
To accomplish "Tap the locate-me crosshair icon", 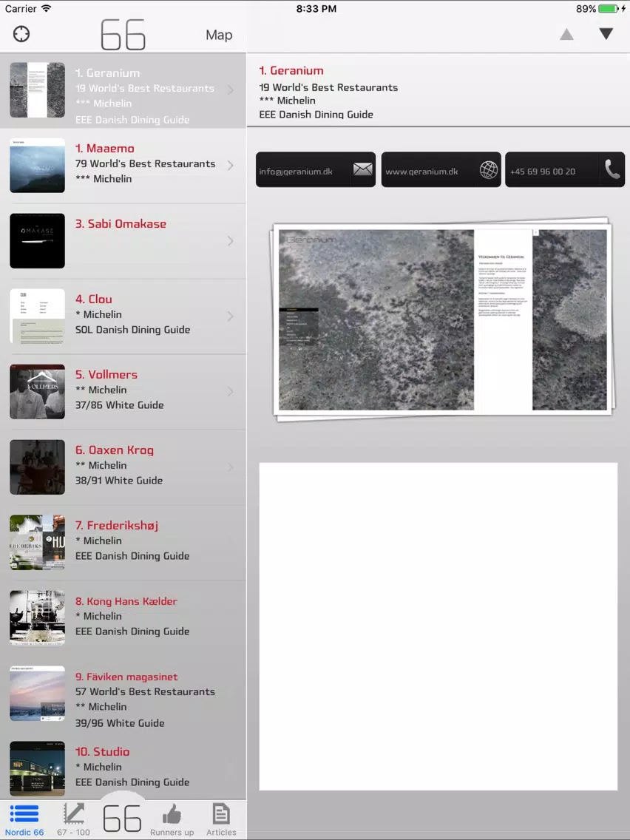I will [x=21, y=34].
